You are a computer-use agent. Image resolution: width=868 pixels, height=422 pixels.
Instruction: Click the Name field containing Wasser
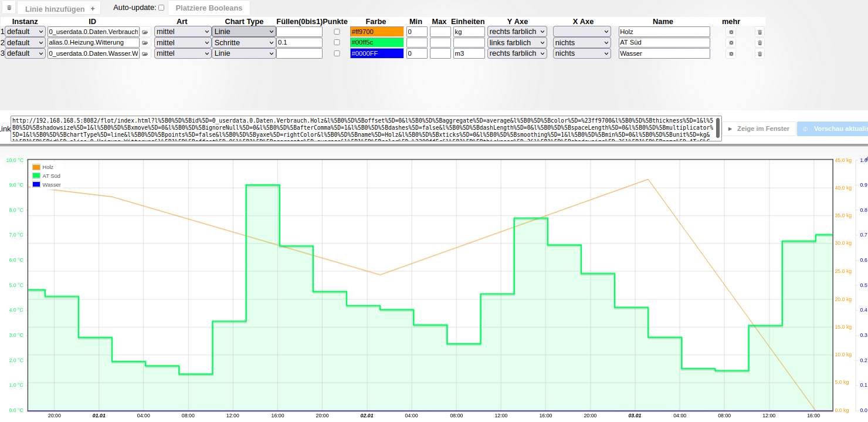click(x=664, y=53)
